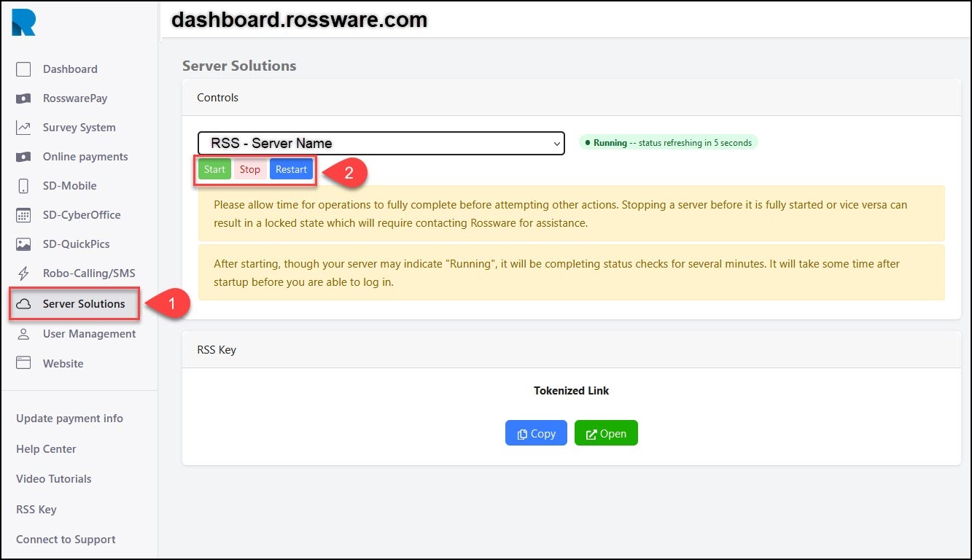Open the Dashboard menu item
The width and height of the screenshot is (972, 560).
70,69
